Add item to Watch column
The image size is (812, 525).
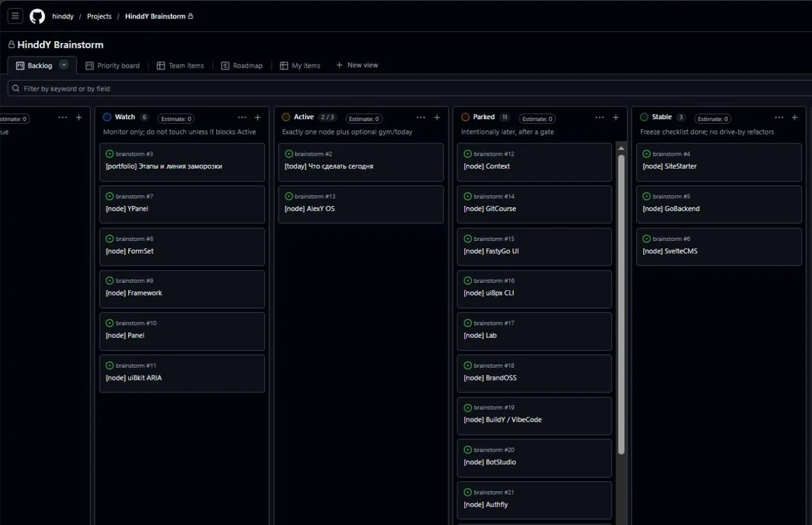coord(258,117)
